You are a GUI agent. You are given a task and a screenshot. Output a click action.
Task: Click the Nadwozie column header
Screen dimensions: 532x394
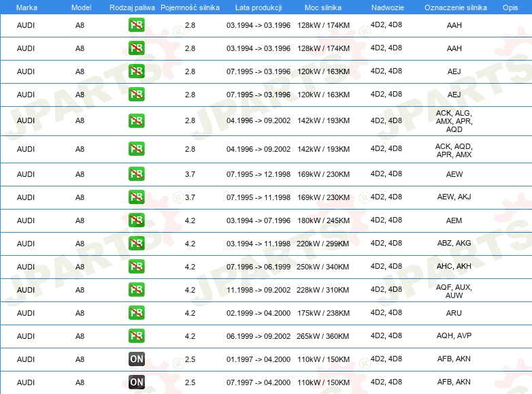(x=386, y=7)
